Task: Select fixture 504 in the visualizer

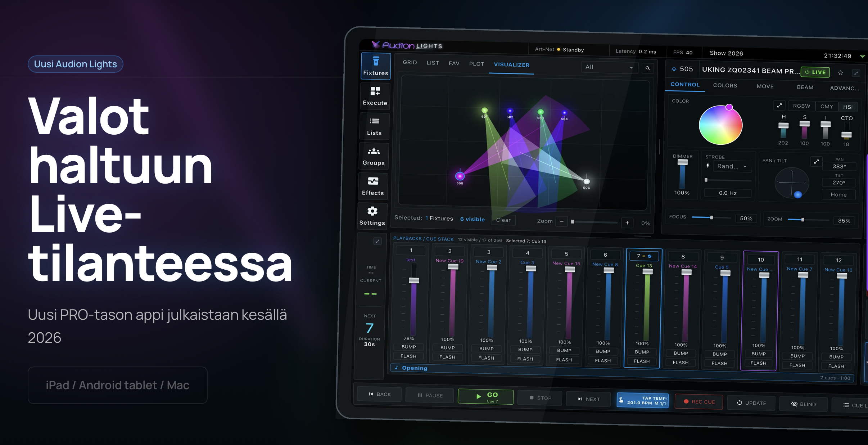Action: point(564,113)
